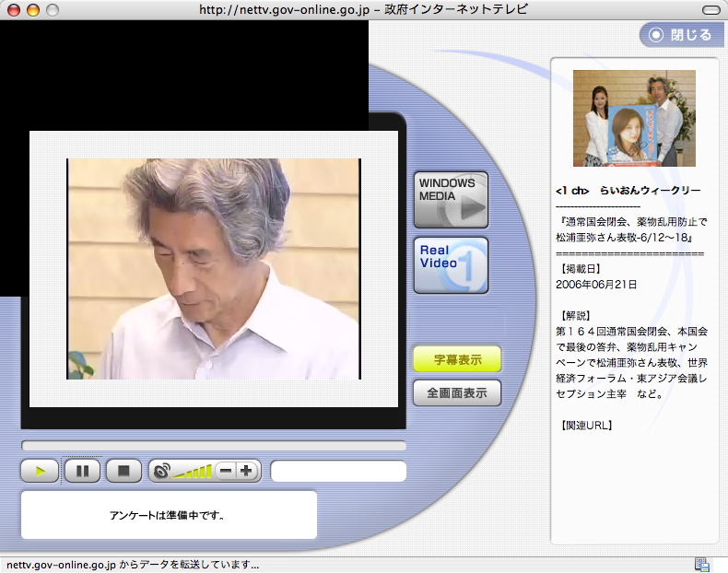Click the video seek progress bar

tap(213, 446)
